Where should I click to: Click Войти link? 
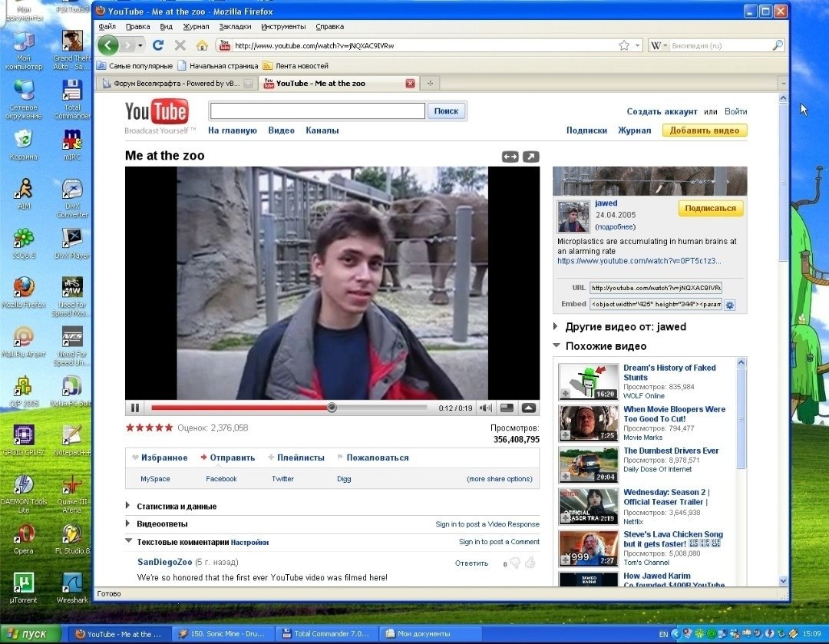[735, 111]
